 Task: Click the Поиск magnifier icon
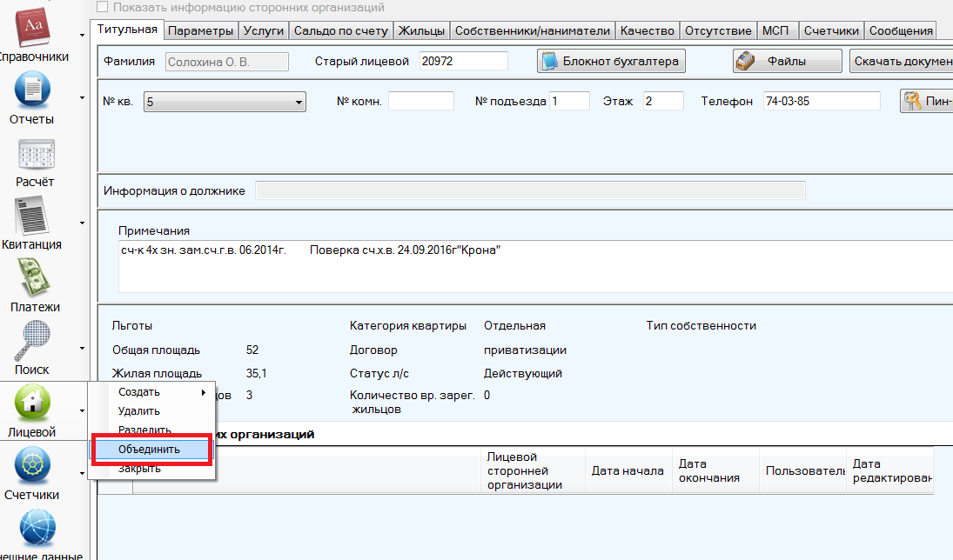point(33,342)
